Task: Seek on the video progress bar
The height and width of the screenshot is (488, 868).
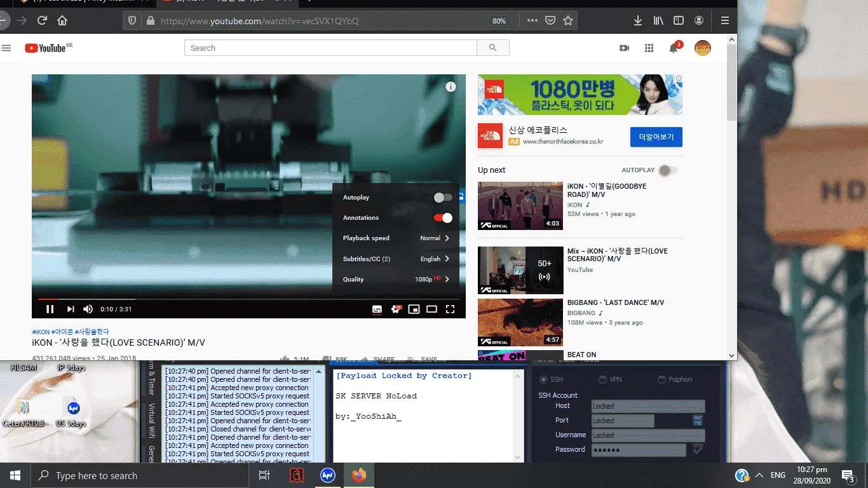Action: tap(248, 299)
